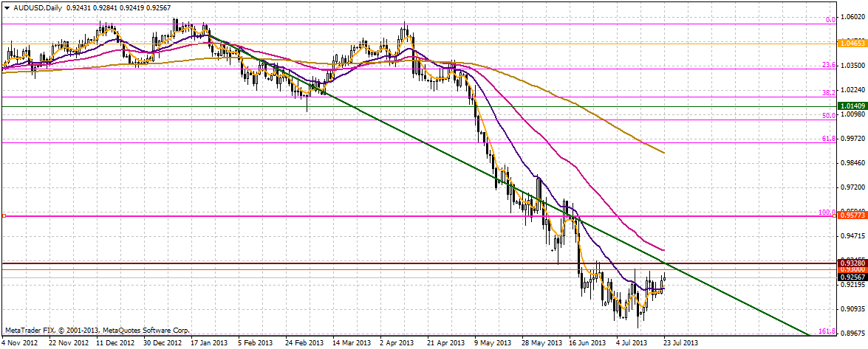The width and height of the screenshot is (868, 349).
Task: Select the Fibonacci 23.6 level label
Action: (829, 66)
